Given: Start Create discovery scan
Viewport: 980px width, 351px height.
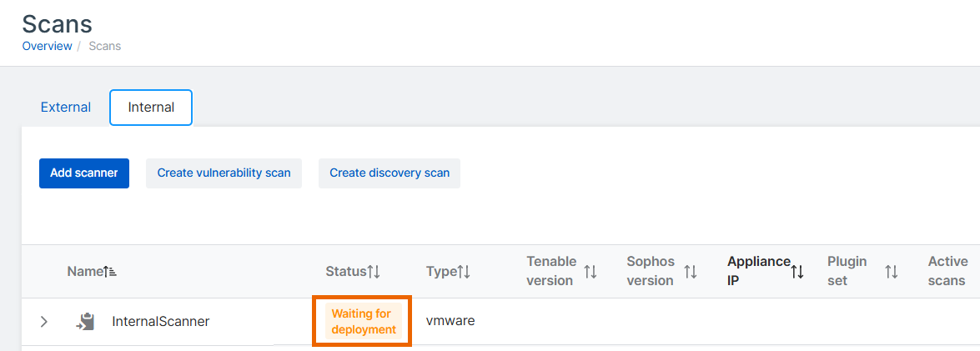Looking at the screenshot, I should 389,173.
